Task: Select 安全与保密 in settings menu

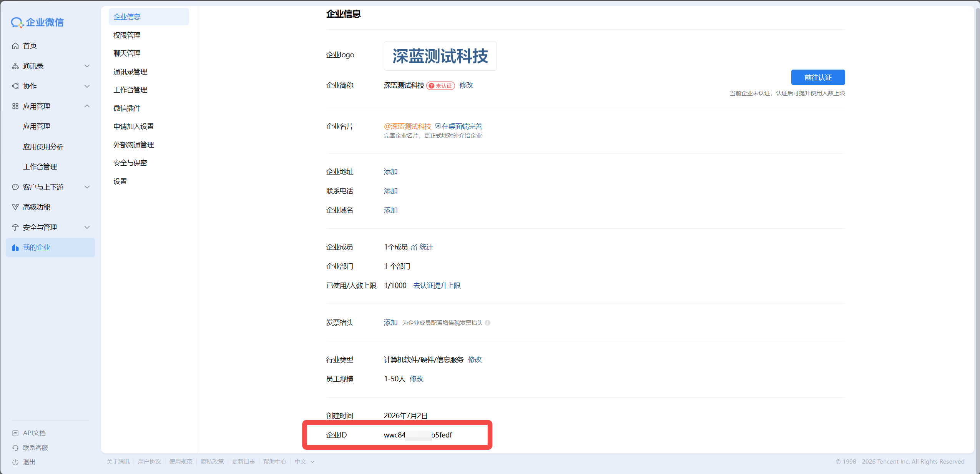Action: tap(149, 163)
